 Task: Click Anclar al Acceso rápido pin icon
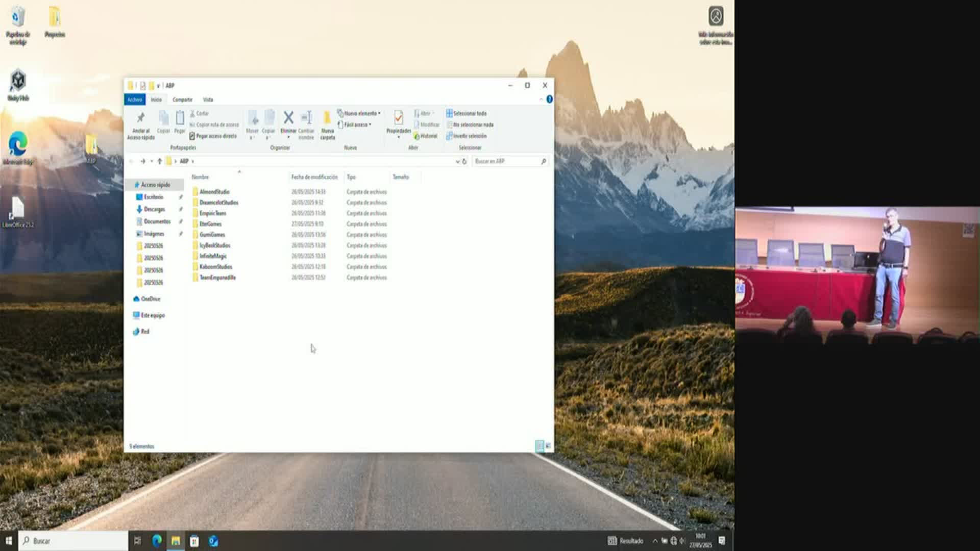(x=141, y=118)
